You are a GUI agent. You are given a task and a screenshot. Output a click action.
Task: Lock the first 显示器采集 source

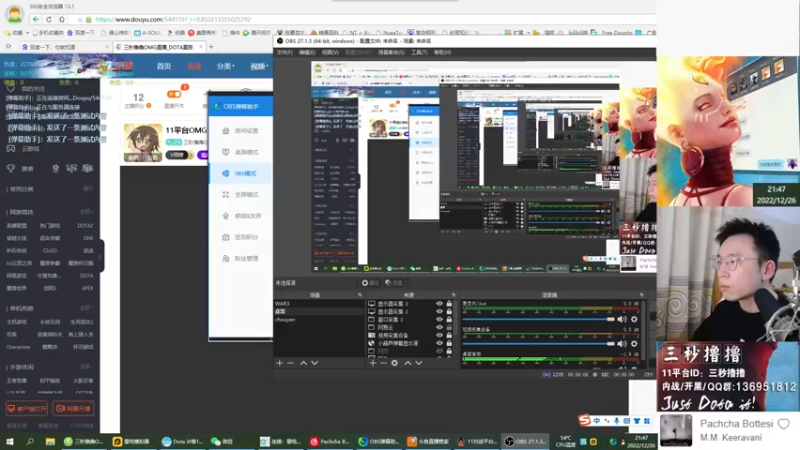(449, 304)
